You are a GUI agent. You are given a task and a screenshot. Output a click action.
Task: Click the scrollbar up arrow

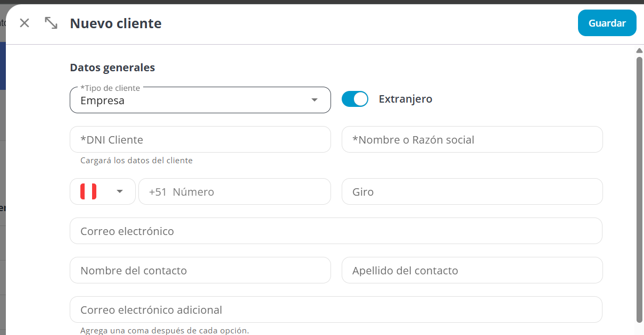639,51
